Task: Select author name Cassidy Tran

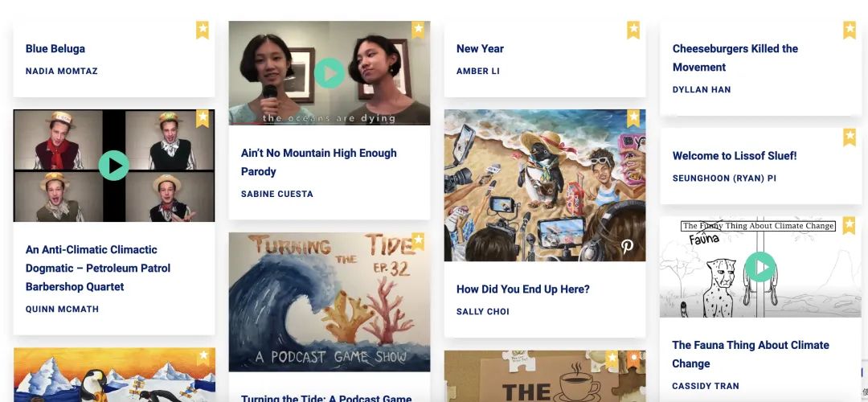Action: pyautogui.click(x=706, y=386)
